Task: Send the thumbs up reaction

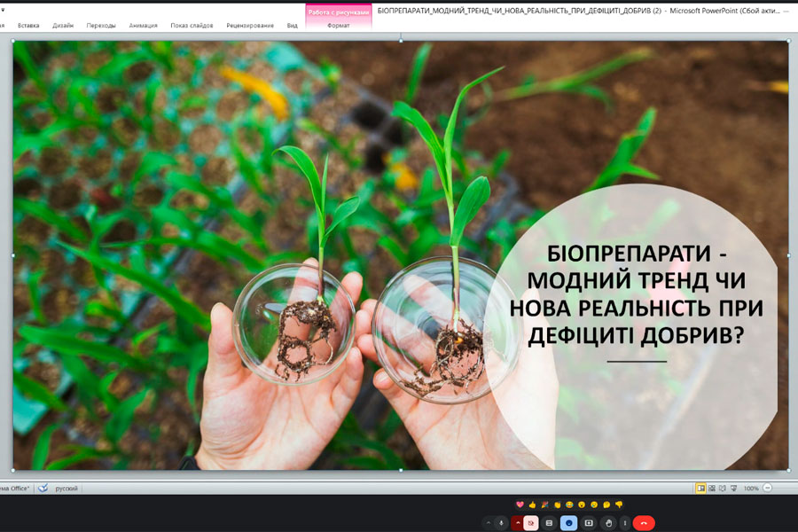Action: coord(532,505)
